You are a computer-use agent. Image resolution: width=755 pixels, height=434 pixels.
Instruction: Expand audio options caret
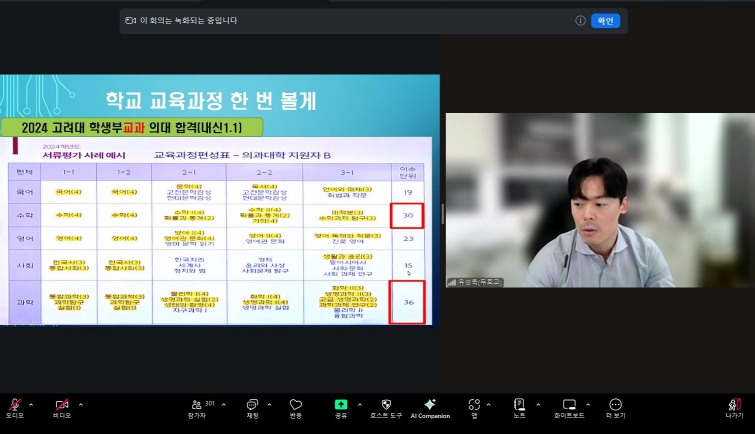30,403
